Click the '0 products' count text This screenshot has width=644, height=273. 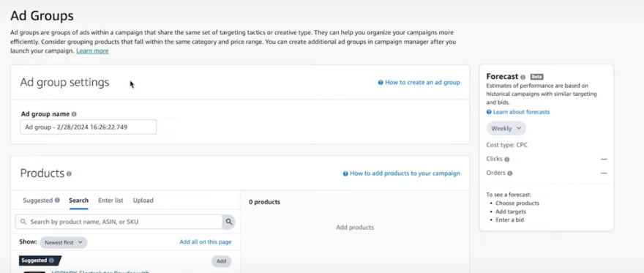[x=264, y=202]
